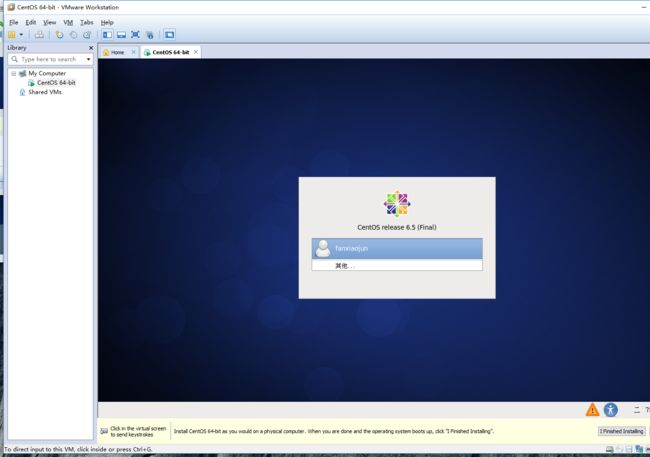The width and height of the screenshot is (650, 457).
Task: Toggle the thumbnail bar icon
Action: pos(121,34)
